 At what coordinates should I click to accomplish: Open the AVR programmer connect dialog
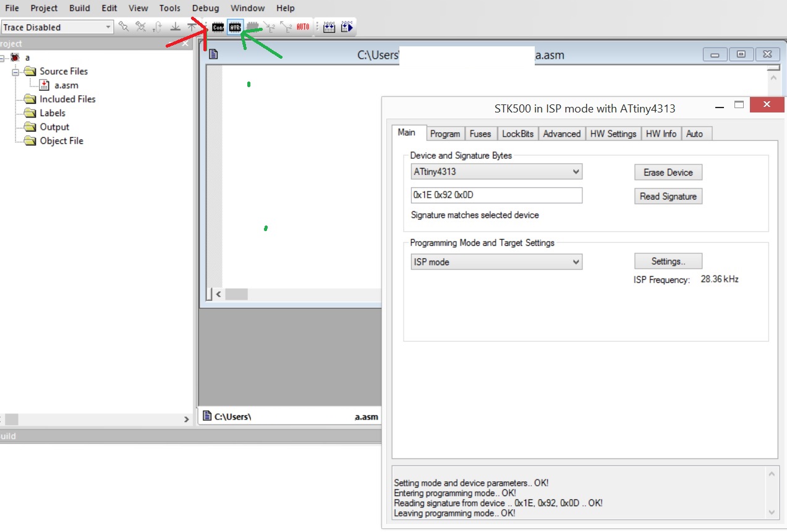point(218,27)
